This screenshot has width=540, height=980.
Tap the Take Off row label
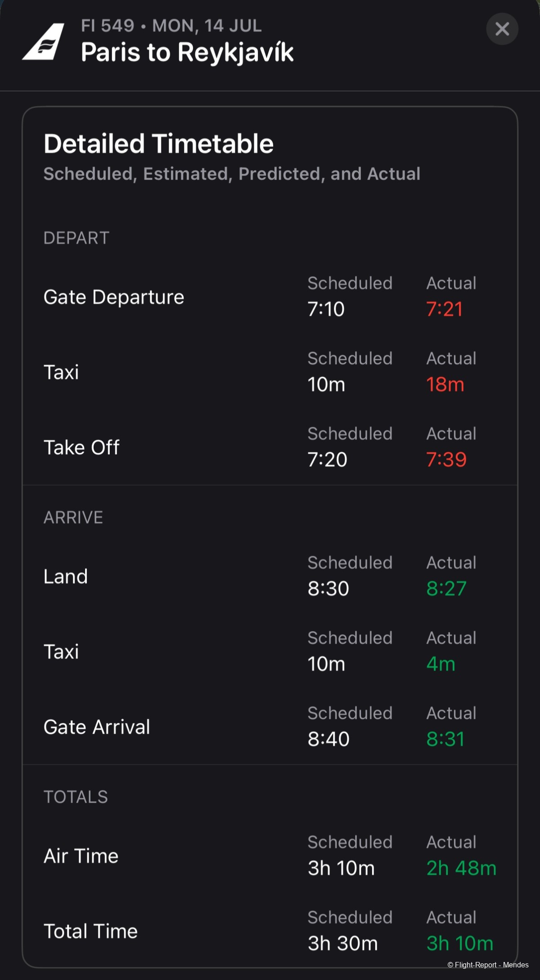tap(81, 447)
